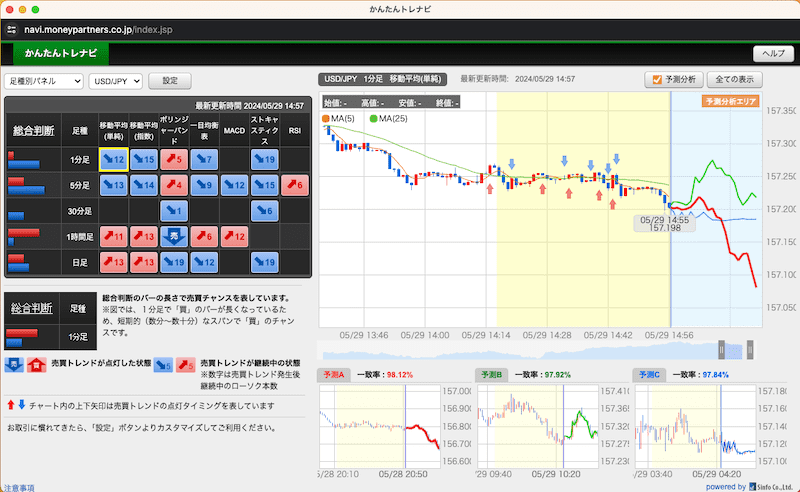Grab the right range slider handle
The height and width of the screenshot is (492, 800).
[x=750, y=350]
